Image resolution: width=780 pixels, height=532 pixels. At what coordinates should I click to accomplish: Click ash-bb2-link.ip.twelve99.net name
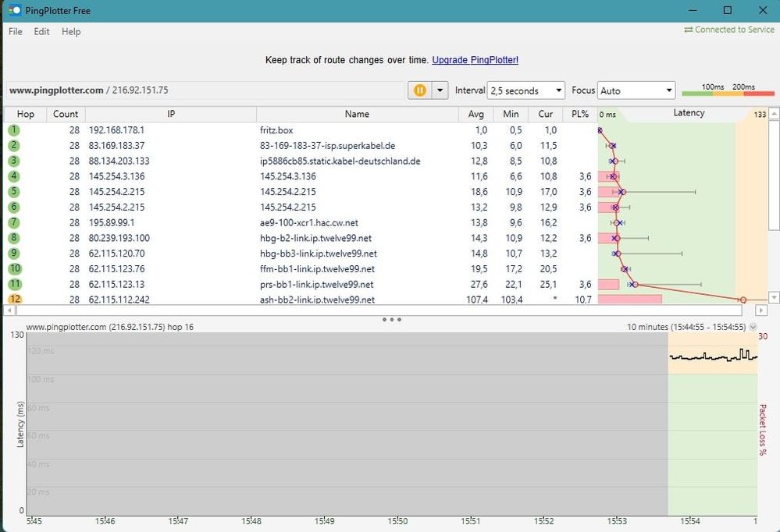point(317,300)
